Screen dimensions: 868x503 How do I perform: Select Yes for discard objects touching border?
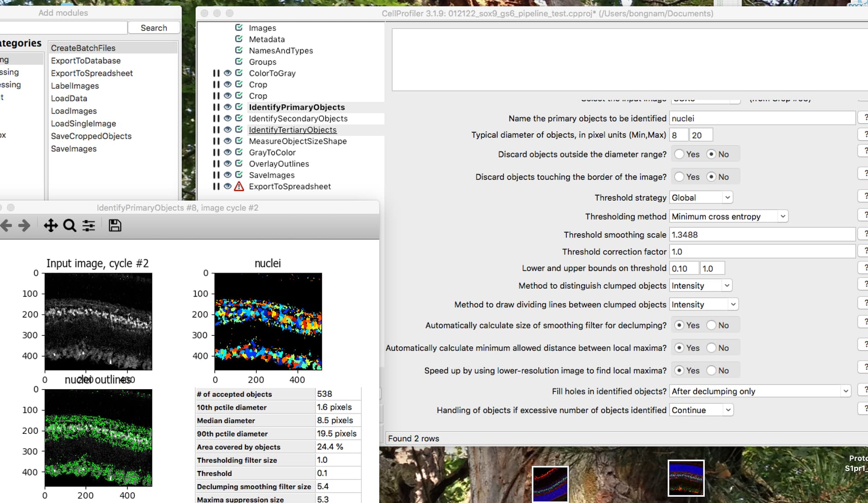pos(679,177)
